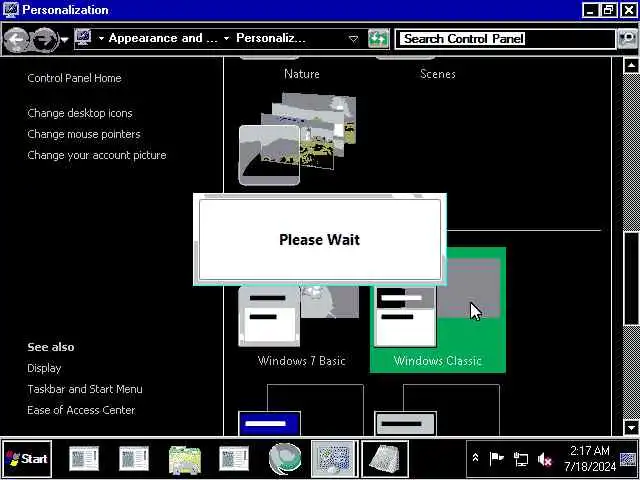640x480 pixels.
Task: Click the monitor icon in the address bar
Action: [84, 38]
